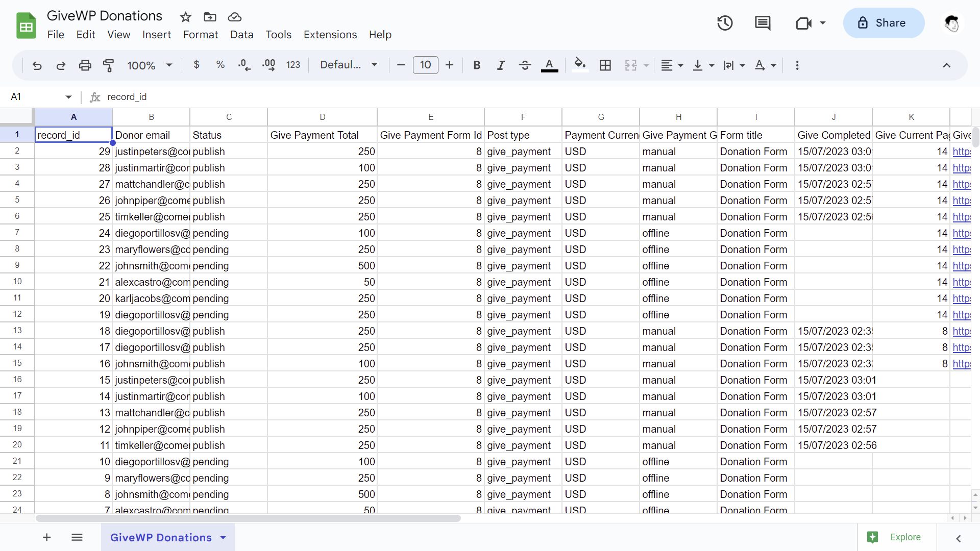Open the GiveWP Donations sheet tab menu

(223, 537)
